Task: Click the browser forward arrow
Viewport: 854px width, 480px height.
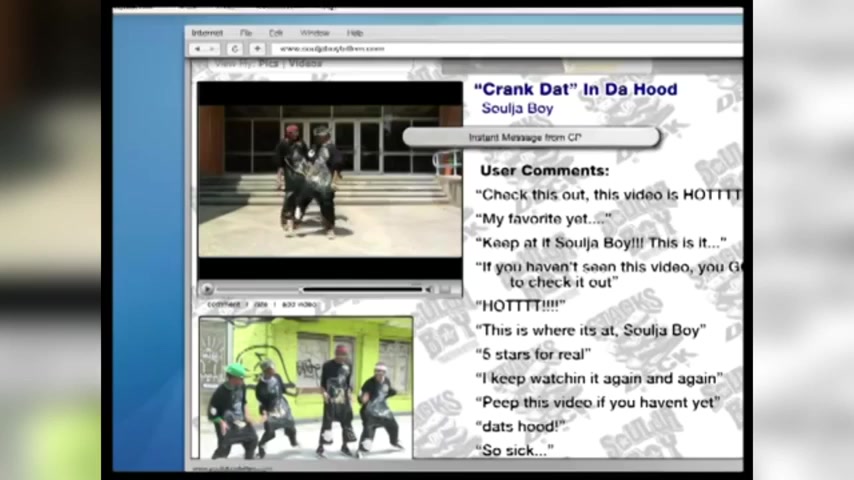Action: coord(212,49)
